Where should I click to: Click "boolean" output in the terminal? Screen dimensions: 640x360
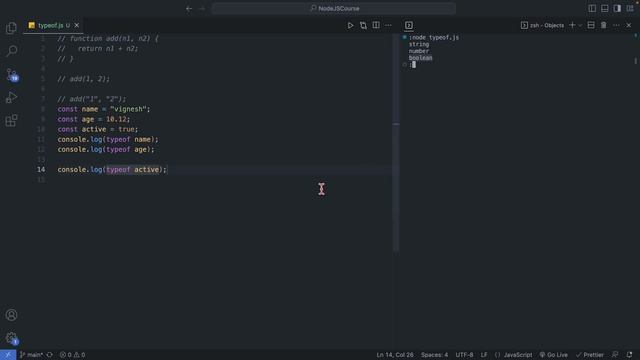pos(420,58)
